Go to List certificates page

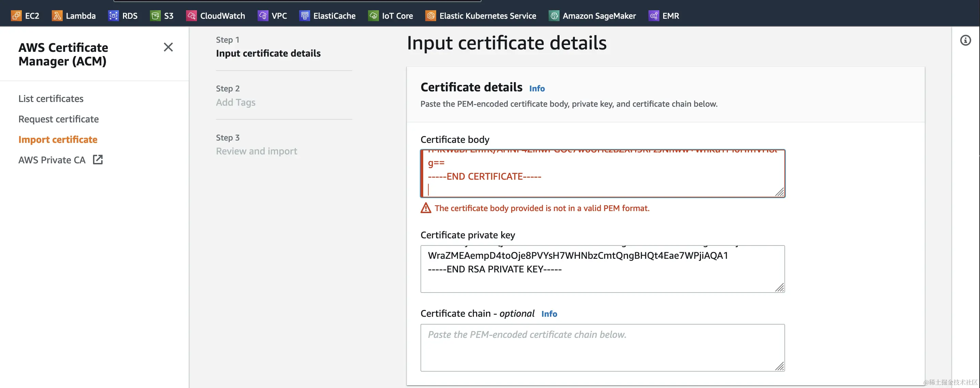tap(51, 99)
